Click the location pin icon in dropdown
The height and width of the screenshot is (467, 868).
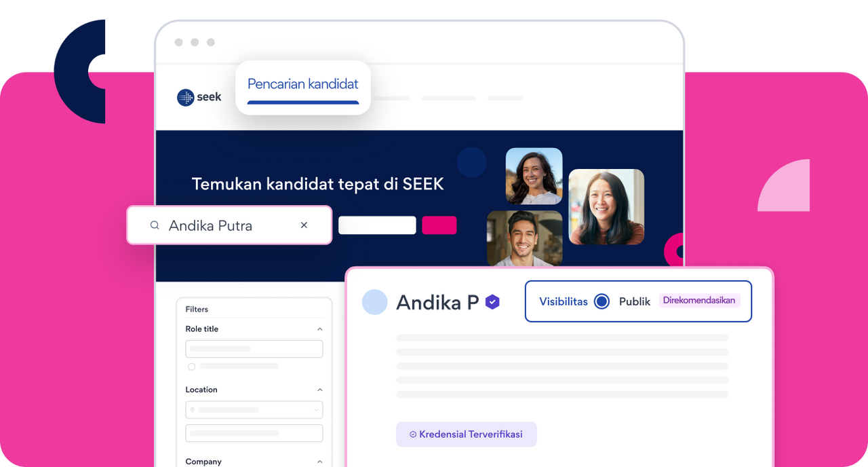[193, 410]
